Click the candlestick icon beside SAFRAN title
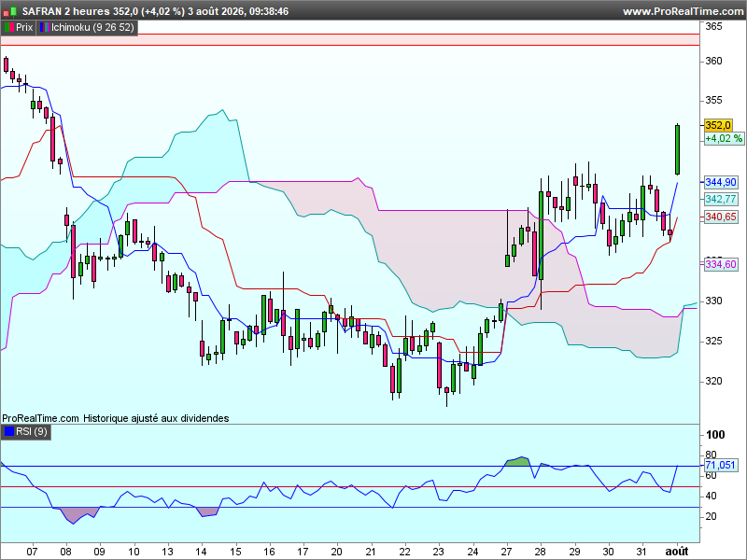 click(10, 11)
